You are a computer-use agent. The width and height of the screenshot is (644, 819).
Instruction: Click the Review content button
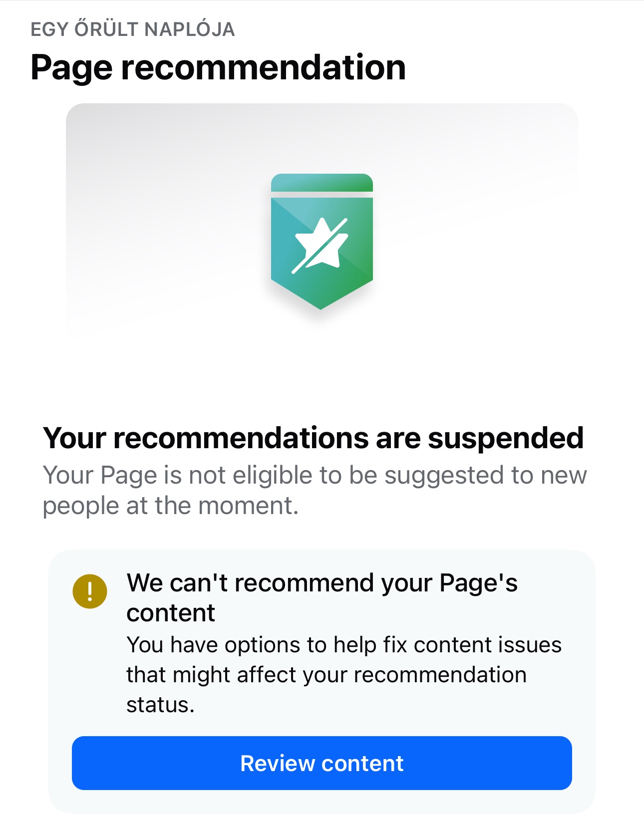(x=322, y=763)
